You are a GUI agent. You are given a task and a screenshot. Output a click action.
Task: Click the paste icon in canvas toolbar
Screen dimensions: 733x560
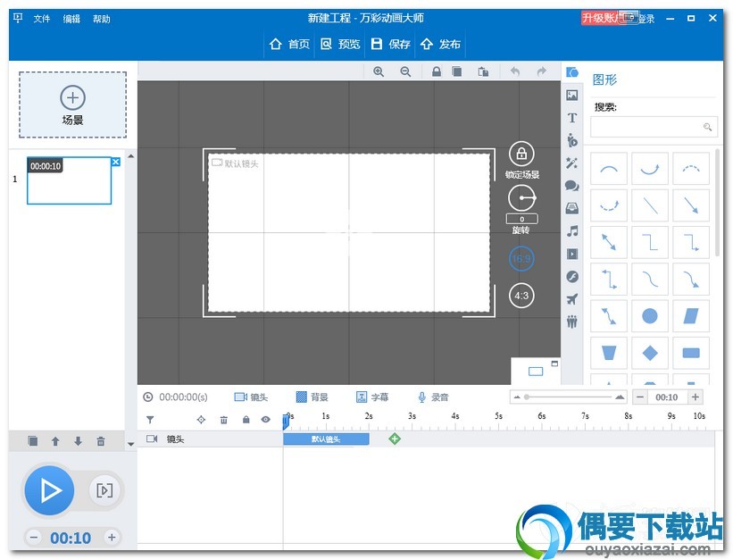coord(483,71)
